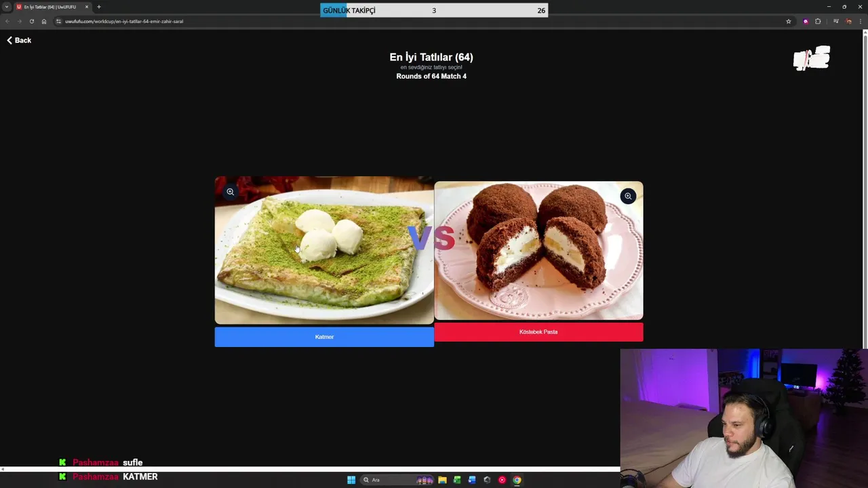This screenshot has width=868, height=488.
Task: Open File Explorer from the taskbar
Action: click(x=442, y=480)
